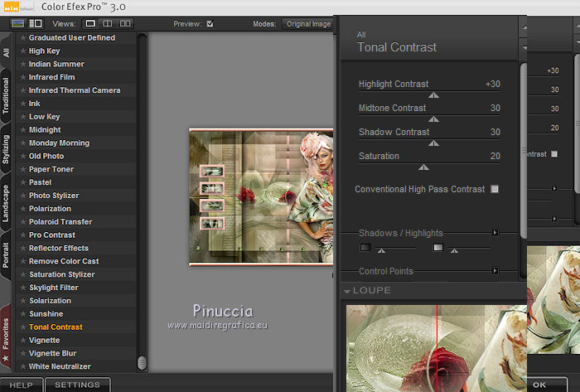Click the Highlight Contrast +30 value
This screenshot has height=392, width=580.
[493, 84]
